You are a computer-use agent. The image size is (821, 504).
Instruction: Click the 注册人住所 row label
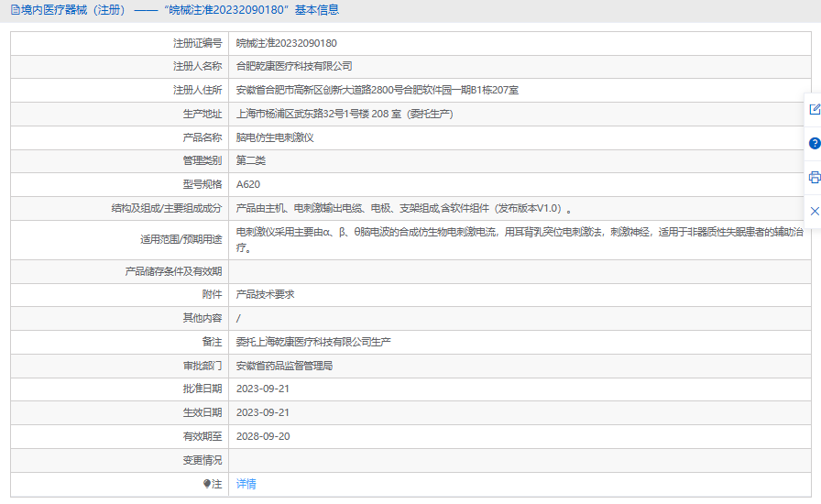click(197, 90)
